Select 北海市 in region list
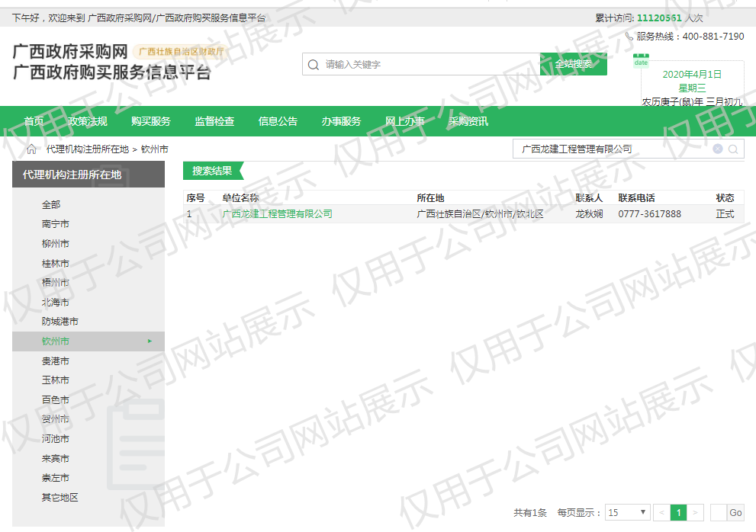Viewport: 756px width, 532px height. point(56,303)
